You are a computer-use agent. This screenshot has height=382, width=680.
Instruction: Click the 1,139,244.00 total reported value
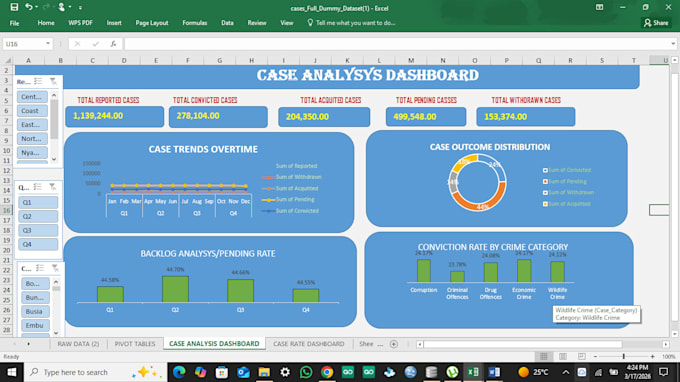coord(98,116)
